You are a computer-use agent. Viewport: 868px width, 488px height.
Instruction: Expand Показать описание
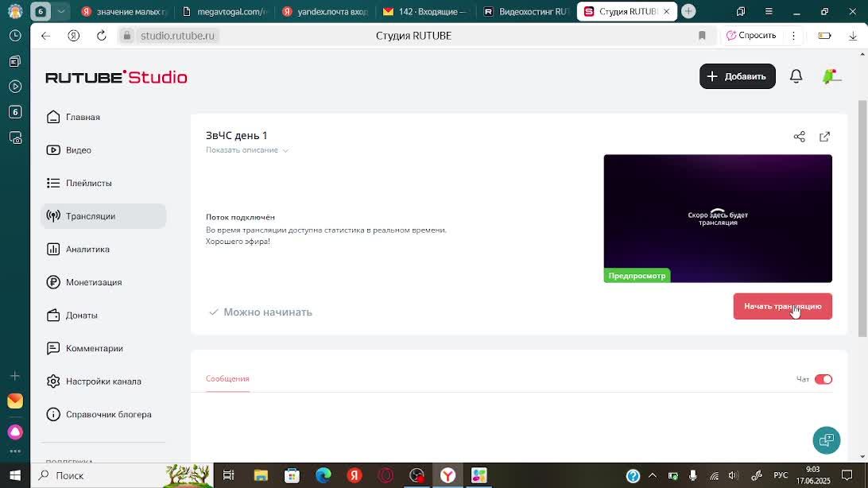point(247,150)
